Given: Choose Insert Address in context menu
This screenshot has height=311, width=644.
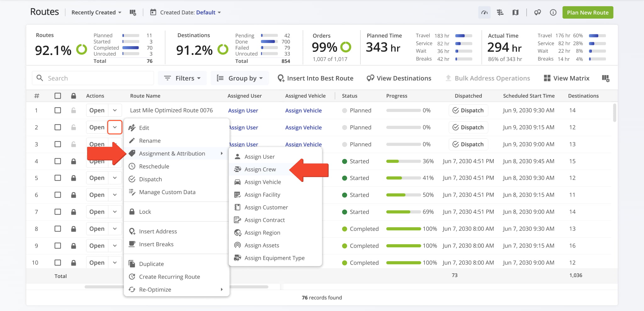Looking at the screenshot, I should pyautogui.click(x=177, y=231).
